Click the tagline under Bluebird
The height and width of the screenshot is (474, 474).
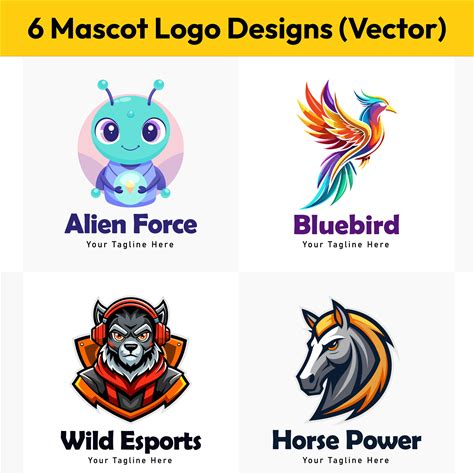pos(346,245)
